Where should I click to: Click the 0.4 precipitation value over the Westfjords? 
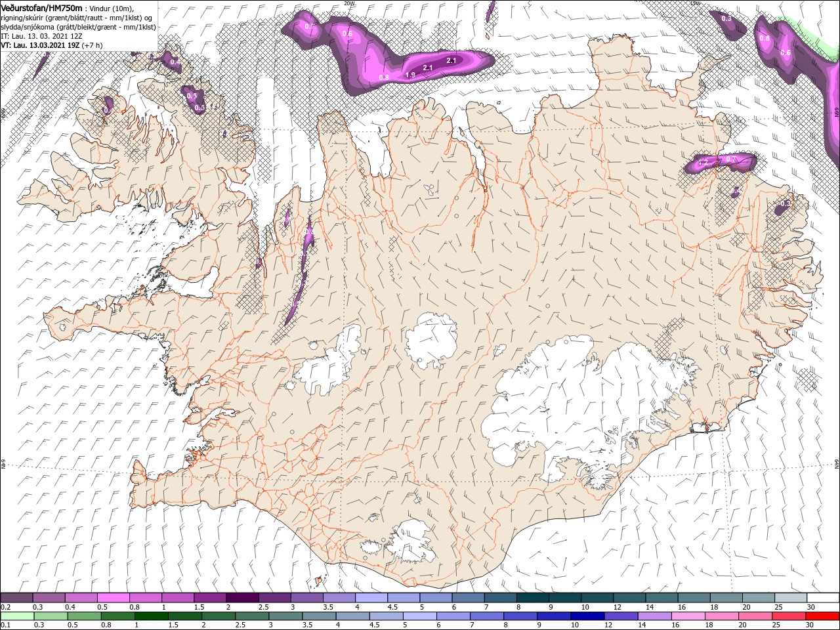(x=175, y=62)
